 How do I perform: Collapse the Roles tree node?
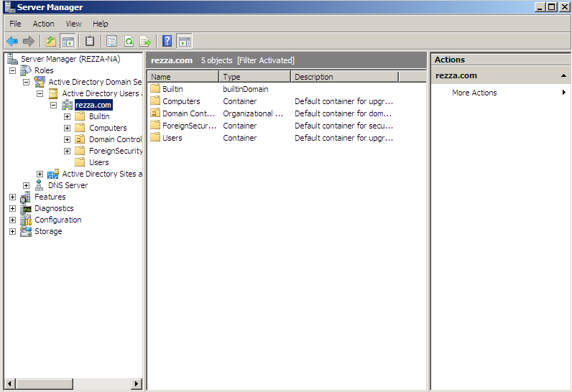coord(13,70)
